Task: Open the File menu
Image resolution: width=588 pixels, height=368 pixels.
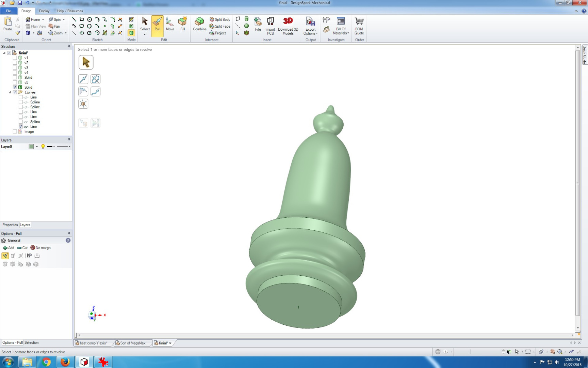Action: [9, 11]
